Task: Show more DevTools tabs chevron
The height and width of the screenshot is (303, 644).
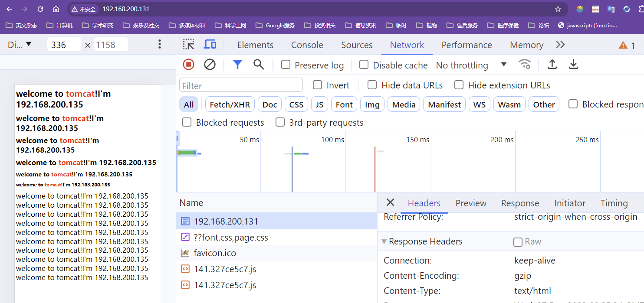Action: (560, 45)
